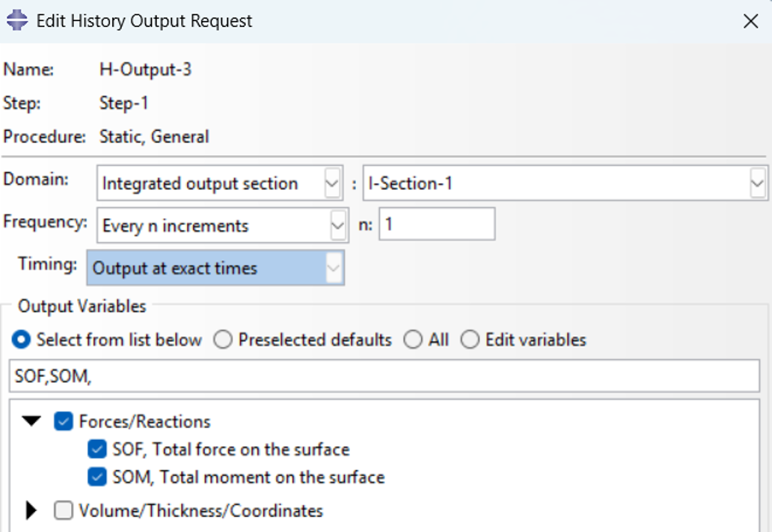Select the Preselected defaults radio button
Screen dimensions: 772x532
tap(222, 340)
